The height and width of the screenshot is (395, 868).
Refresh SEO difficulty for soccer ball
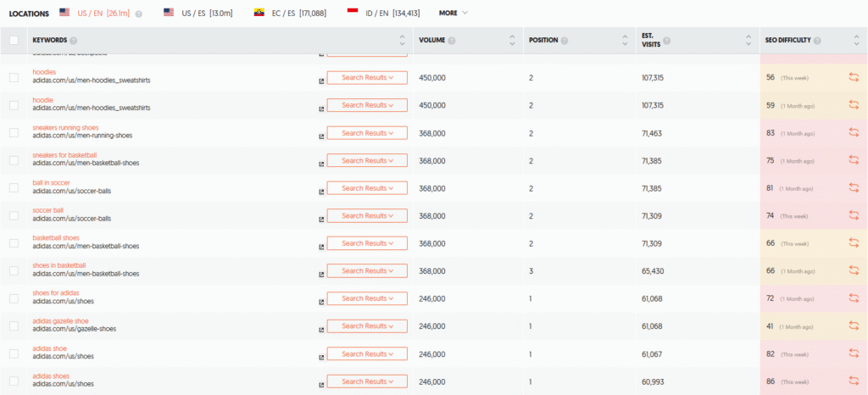(854, 216)
